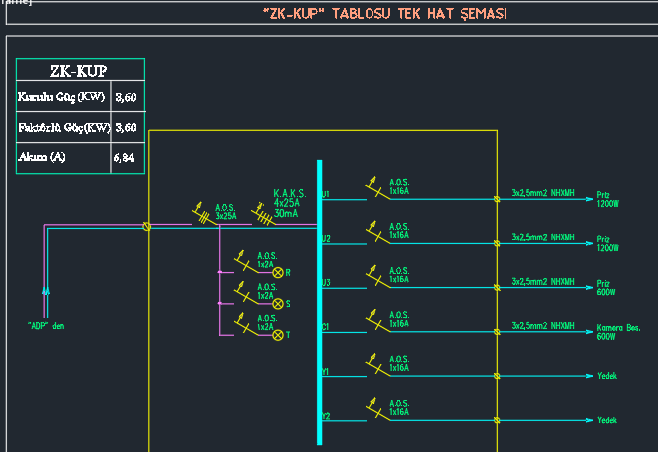The width and height of the screenshot is (658, 452).
Task: Select the A.O.S. 1x2A label for lamp T
Action: pos(267,322)
